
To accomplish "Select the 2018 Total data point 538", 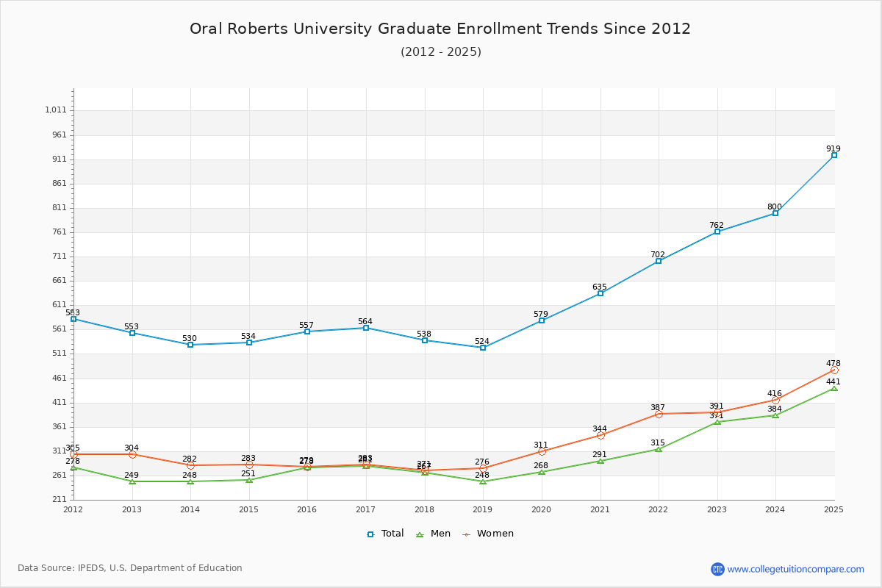I will [425, 340].
